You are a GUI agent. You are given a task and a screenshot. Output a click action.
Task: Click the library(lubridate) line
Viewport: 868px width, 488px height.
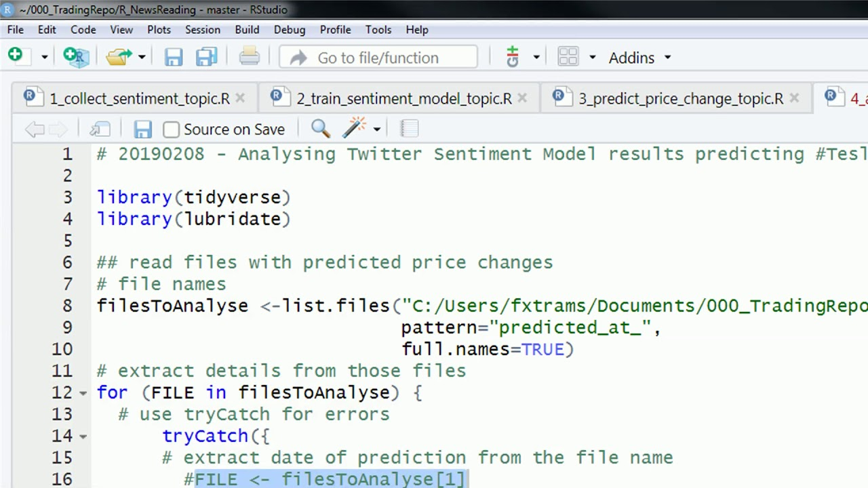tap(193, 219)
